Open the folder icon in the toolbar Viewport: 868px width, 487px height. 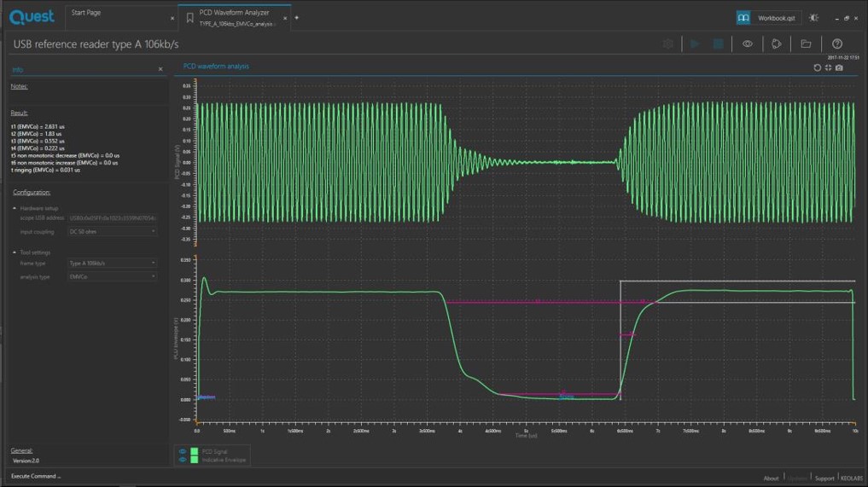click(806, 43)
